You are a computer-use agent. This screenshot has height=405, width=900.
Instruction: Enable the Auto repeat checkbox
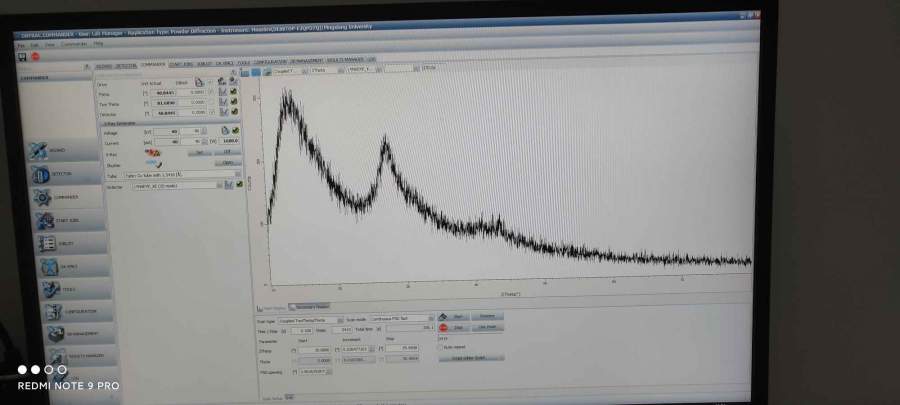click(x=442, y=347)
